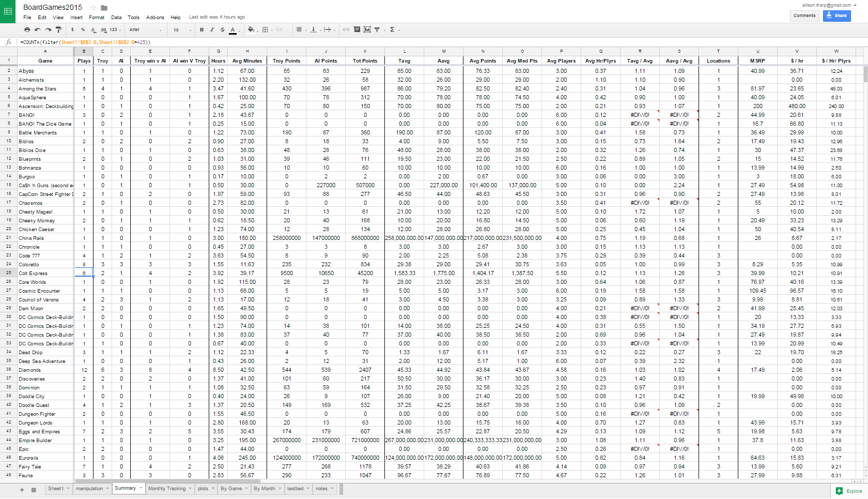Expand the Summary tab dropdown arrow
This screenshot has height=499, width=868.
[x=141, y=488]
